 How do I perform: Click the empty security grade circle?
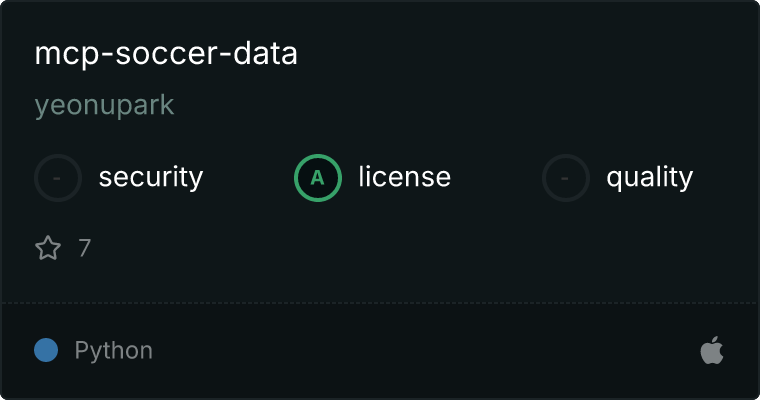(x=58, y=178)
